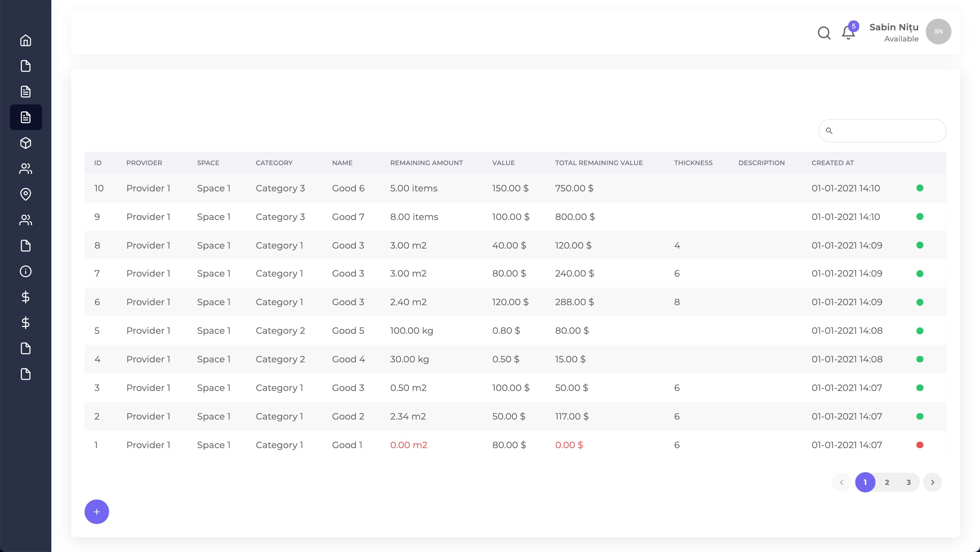980x552 pixels.
Task: Go to next page using right chevron
Action: 932,482
